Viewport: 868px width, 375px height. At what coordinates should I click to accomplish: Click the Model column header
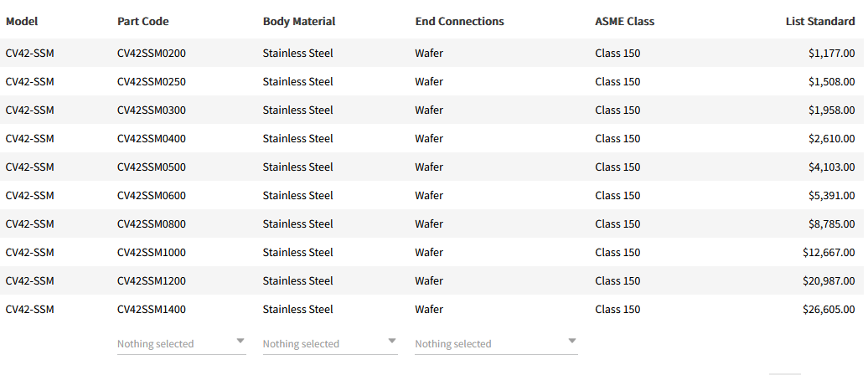(x=22, y=21)
